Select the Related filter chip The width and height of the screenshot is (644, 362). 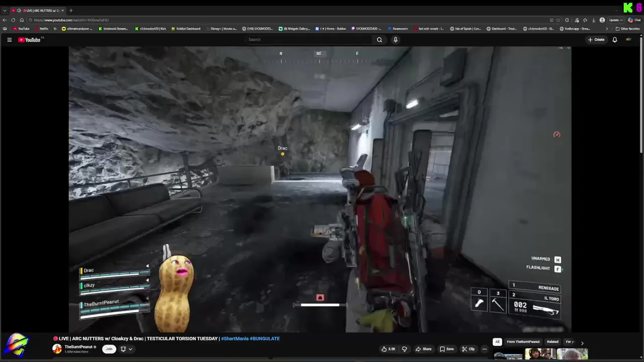552,342
